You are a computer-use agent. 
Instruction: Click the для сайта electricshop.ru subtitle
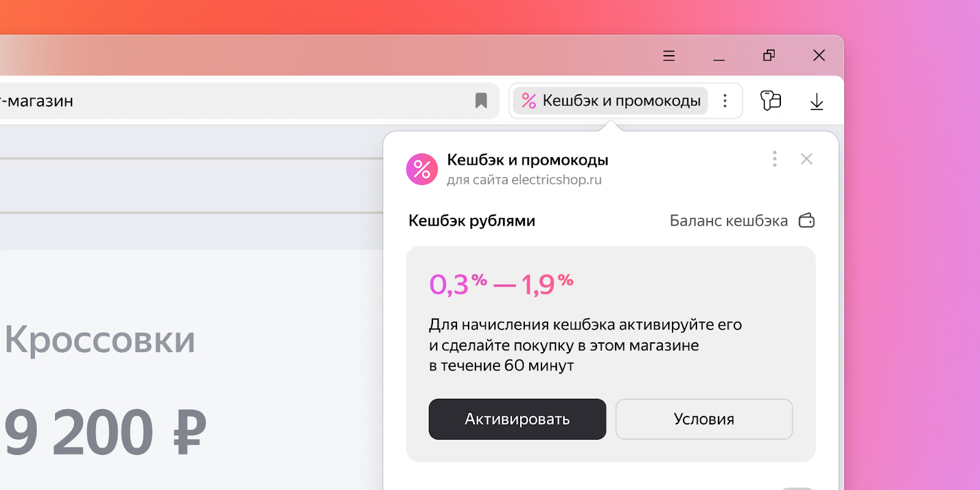[524, 180]
